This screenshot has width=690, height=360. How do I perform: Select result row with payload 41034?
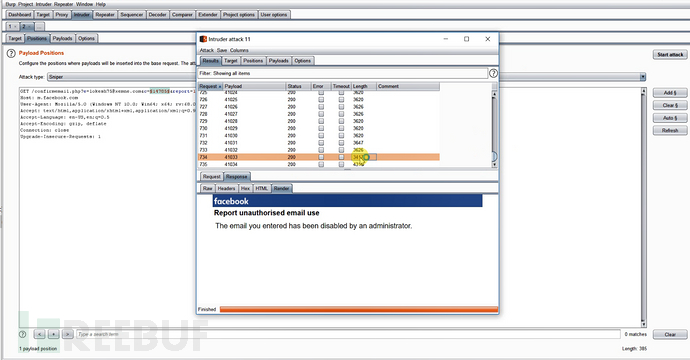point(319,164)
